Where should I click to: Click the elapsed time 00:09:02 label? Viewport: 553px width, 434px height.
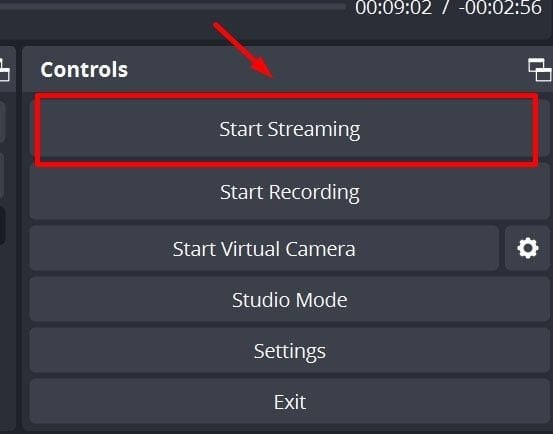(x=393, y=8)
